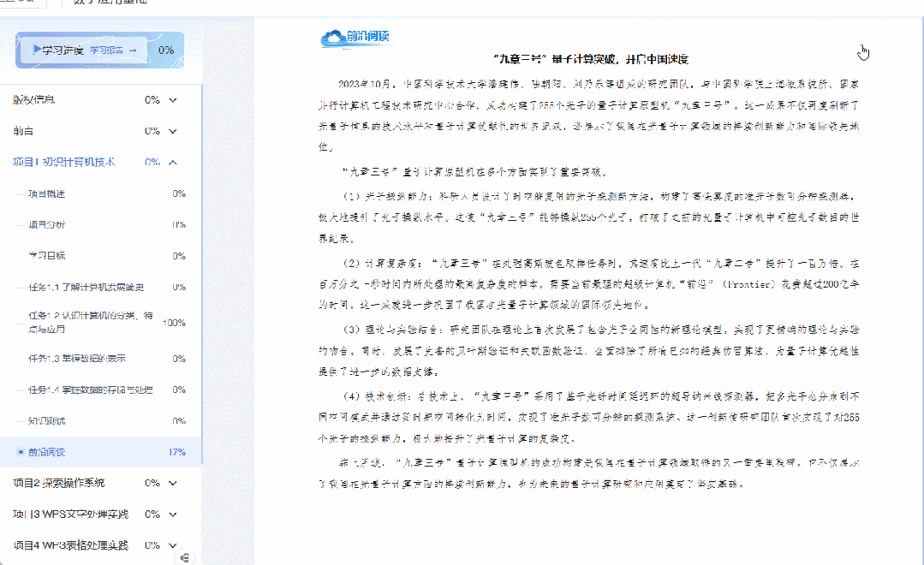Expand the 版权信息 section chevron
Viewport: 924px width, 565px height.
173,100
